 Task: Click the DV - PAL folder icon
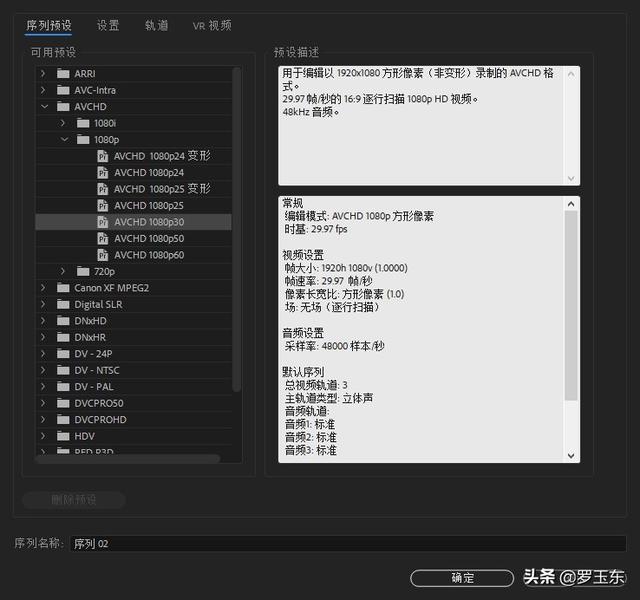click(x=63, y=386)
